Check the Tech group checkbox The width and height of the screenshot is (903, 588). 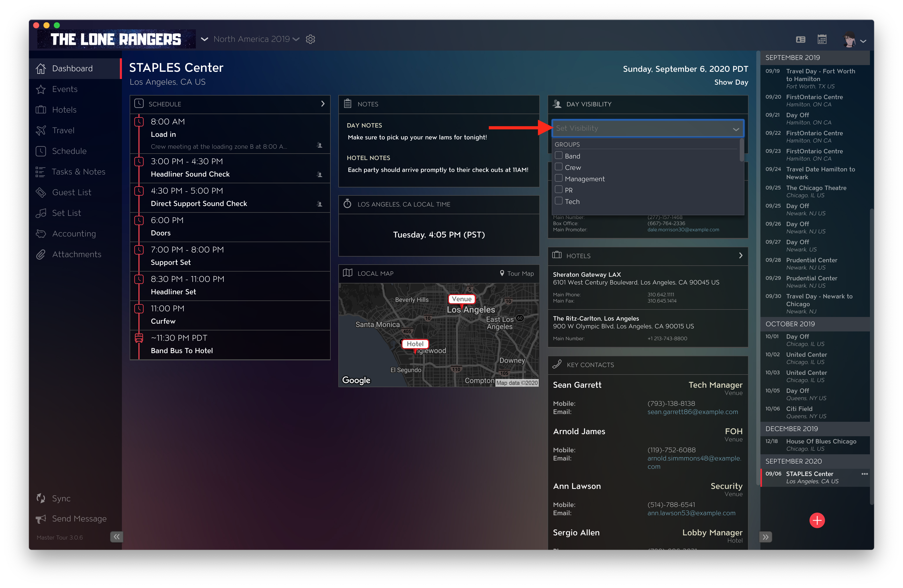pyautogui.click(x=558, y=201)
